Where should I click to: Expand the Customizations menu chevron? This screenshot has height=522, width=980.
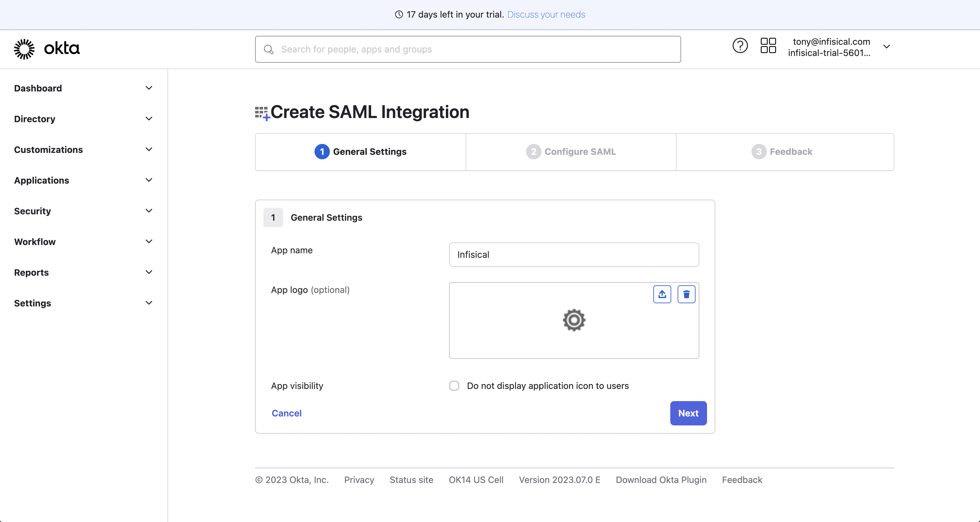(149, 149)
